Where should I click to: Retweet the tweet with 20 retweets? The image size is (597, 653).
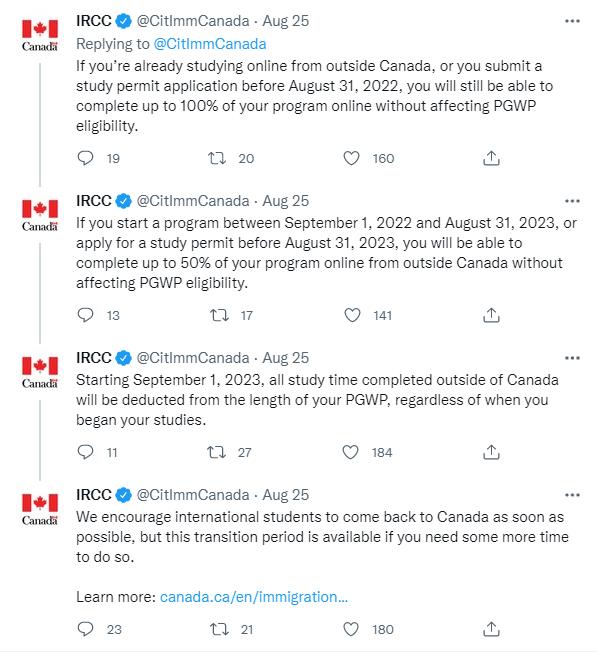pyautogui.click(x=217, y=158)
